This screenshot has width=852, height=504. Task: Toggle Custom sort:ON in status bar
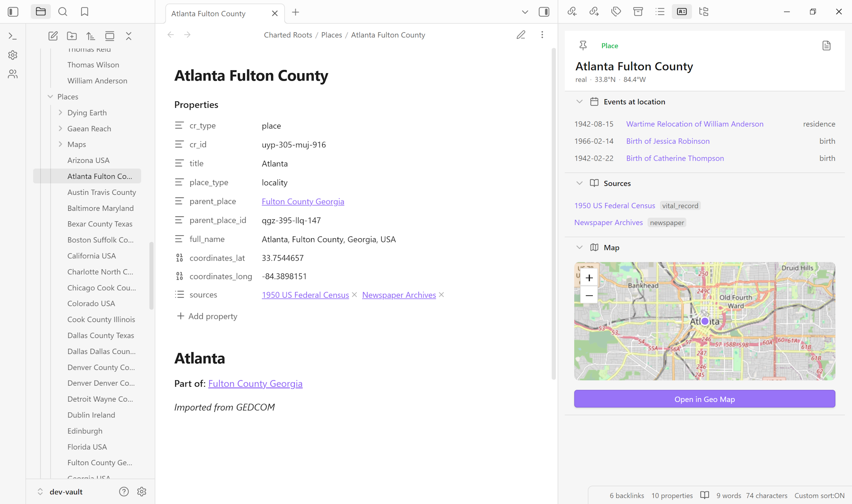819,496
